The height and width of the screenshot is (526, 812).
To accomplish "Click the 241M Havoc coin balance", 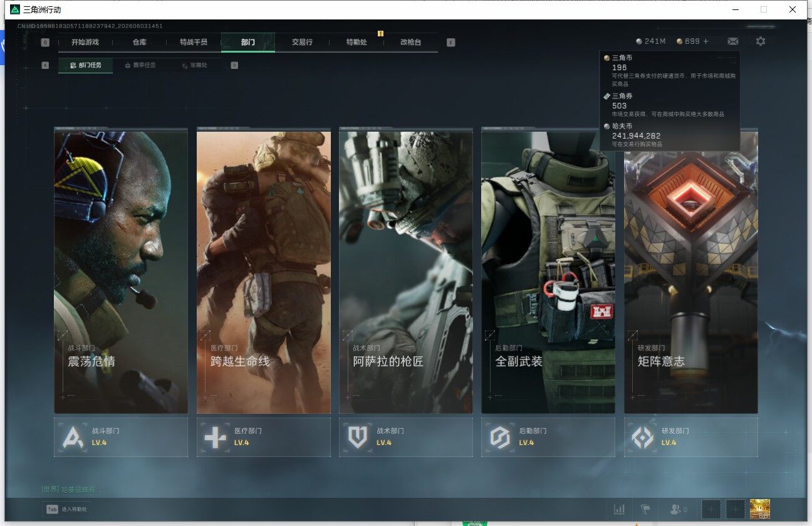I will pyautogui.click(x=650, y=41).
